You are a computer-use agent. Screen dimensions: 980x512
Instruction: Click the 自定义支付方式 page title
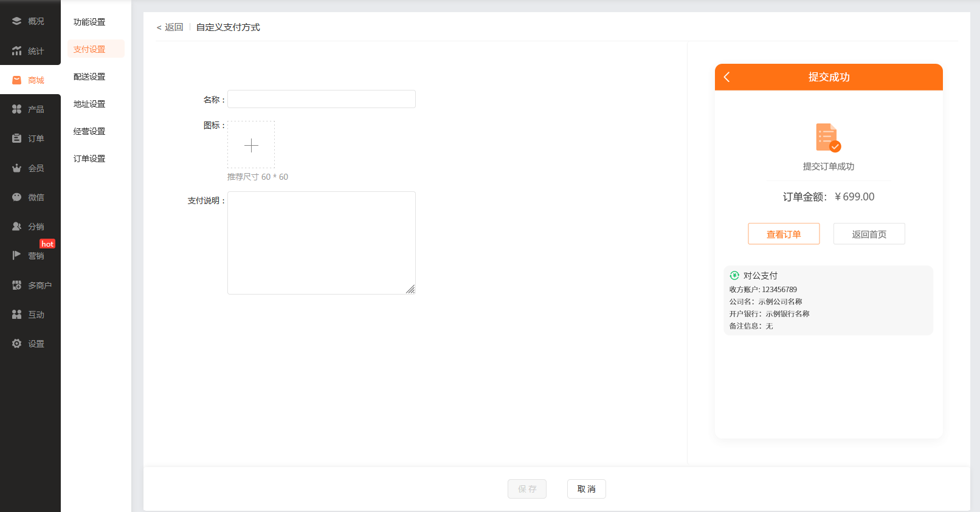(228, 27)
